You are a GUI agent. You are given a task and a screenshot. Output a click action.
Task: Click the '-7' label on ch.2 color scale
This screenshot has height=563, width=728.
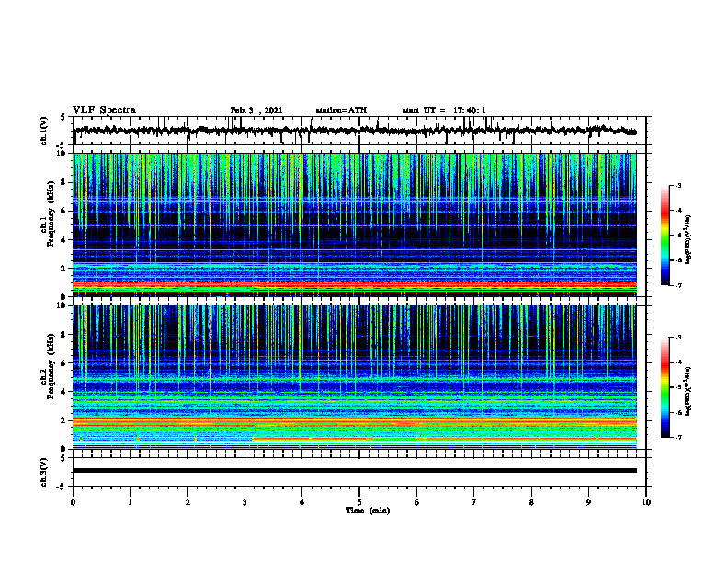[x=678, y=438]
